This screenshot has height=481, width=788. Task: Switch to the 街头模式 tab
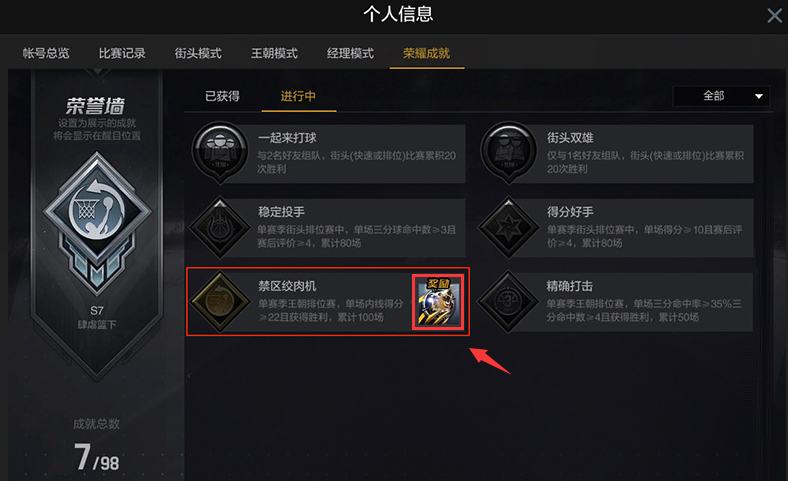coord(198,53)
